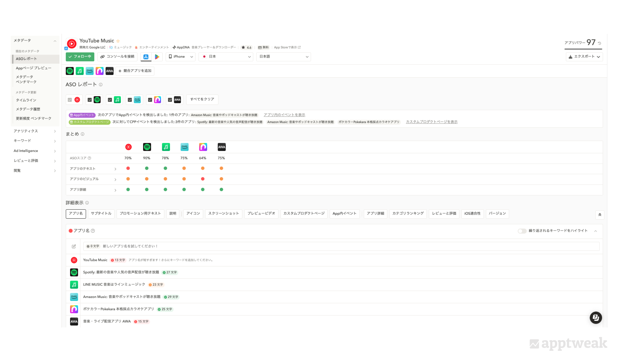Screen dimensions: 624x364
Task: Click the YouTube Music main app logo
Action: [x=71, y=44]
